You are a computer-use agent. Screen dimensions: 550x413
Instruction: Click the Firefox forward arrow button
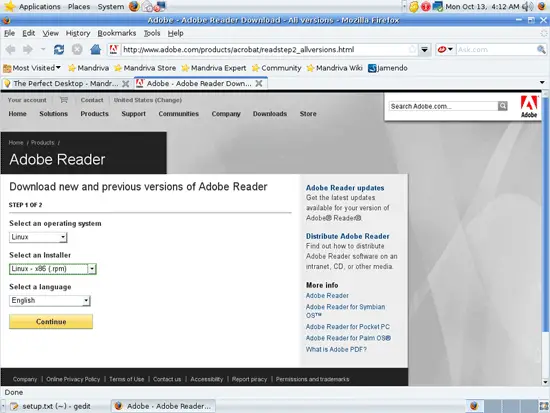tap(28, 49)
